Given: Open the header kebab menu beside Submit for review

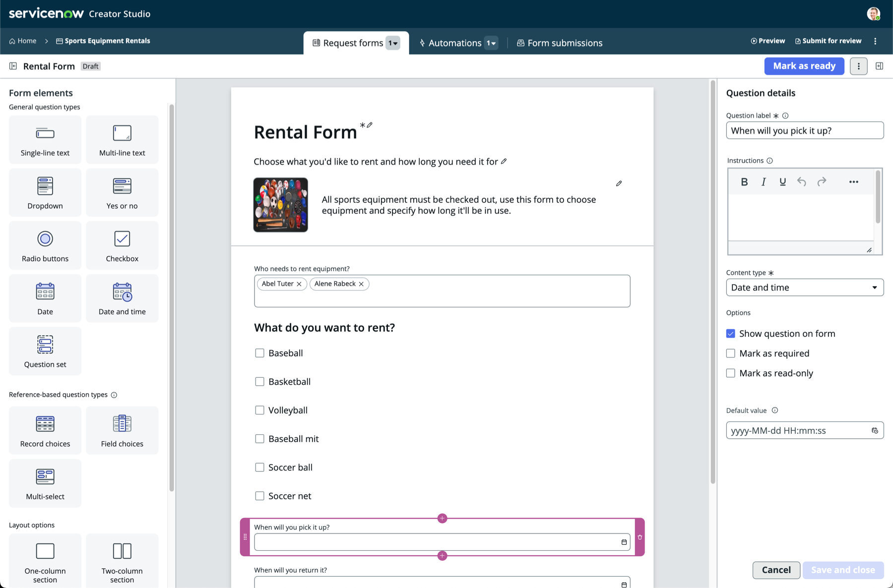Looking at the screenshot, I should (x=875, y=41).
